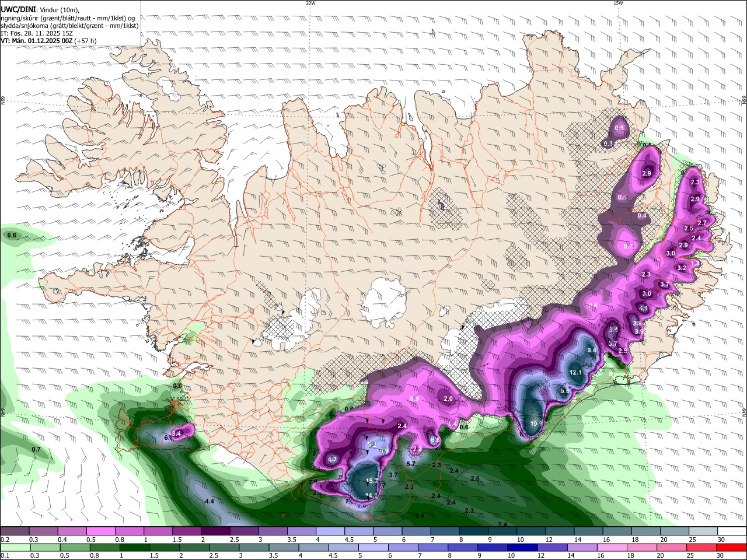Select the 9.4 snowfall value
The height and width of the screenshot is (560, 747).
coord(591,350)
